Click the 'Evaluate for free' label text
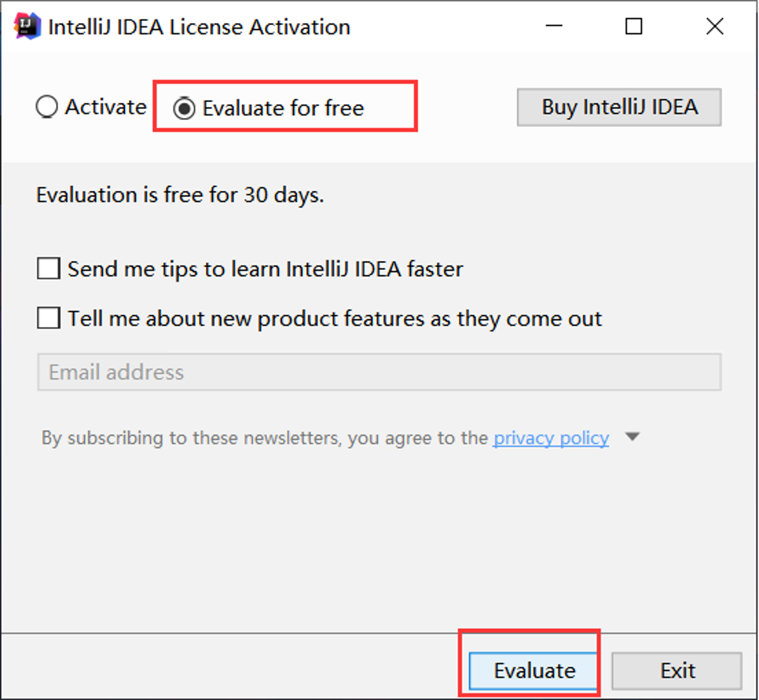This screenshot has height=700, width=759. [283, 108]
